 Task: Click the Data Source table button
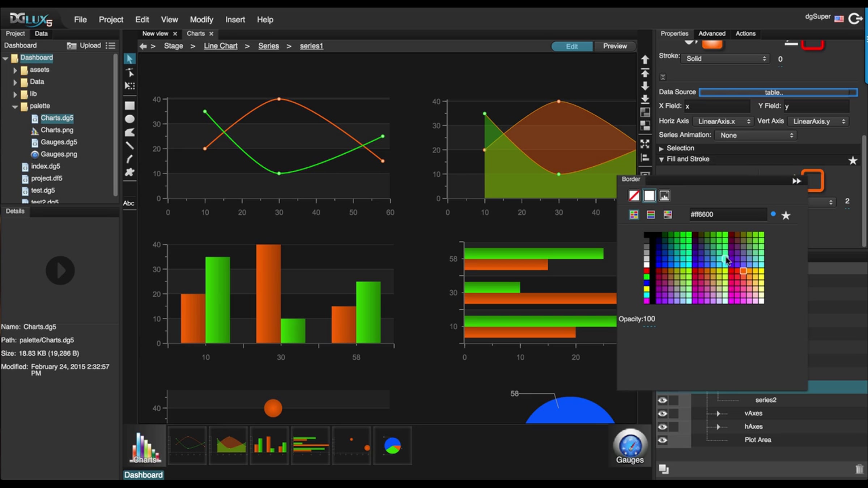click(778, 93)
